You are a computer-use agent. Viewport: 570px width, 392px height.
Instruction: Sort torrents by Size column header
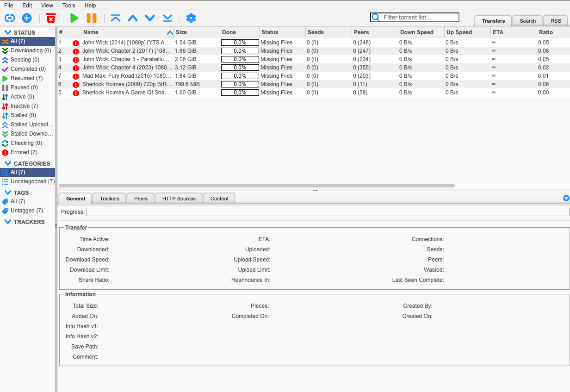click(197, 32)
